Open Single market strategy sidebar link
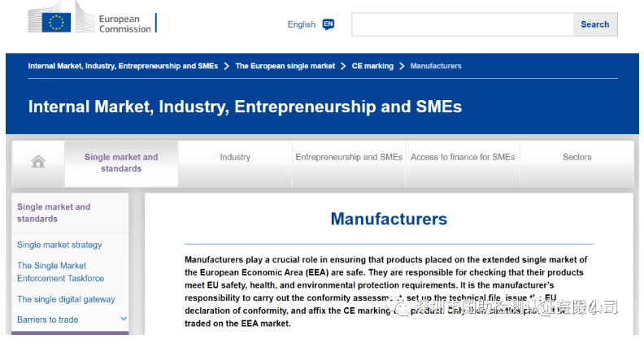This screenshot has width=644, height=352. click(x=59, y=245)
